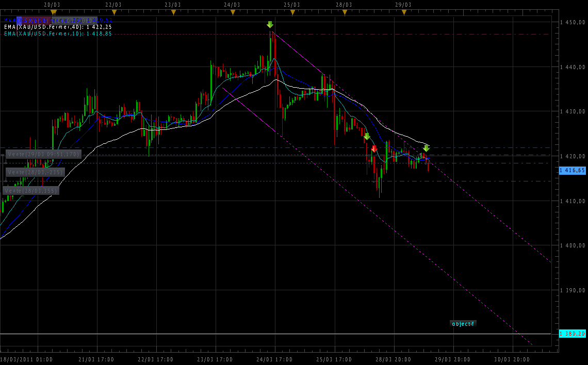Select the 20/03 orange day marker
Screen dimensions: 588x365
[53, 12]
